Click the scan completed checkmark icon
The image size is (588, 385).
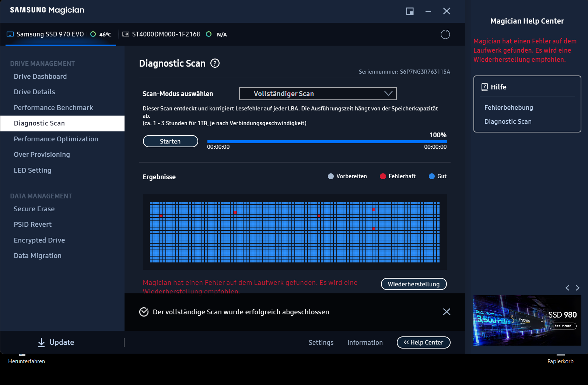[x=144, y=312]
